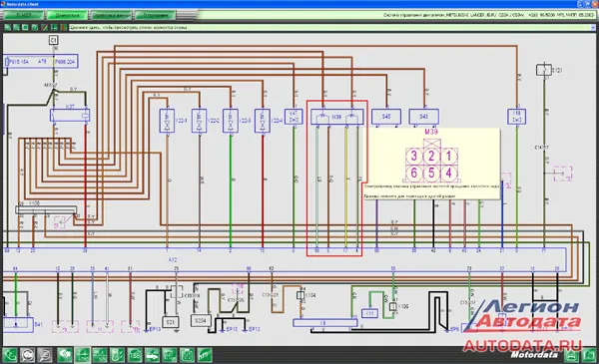599x364 pixels.
Task: Click the zoom-in magnifier toolbar icon
Action: 8,28
